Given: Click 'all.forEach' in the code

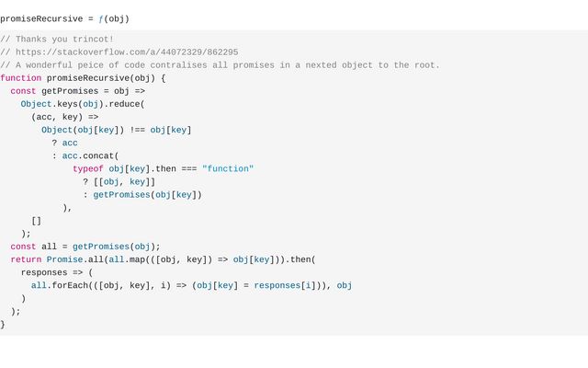Looking at the screenshot, I should (57, 285).
